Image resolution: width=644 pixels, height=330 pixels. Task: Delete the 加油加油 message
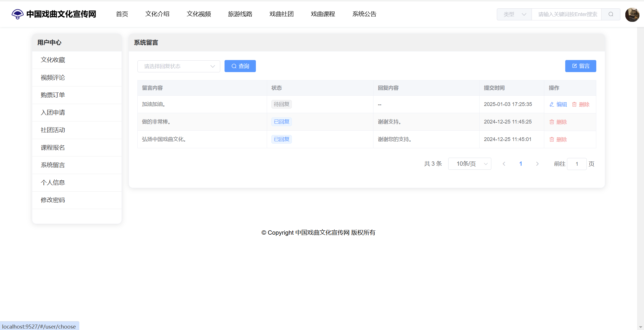[x=581, y=105]
